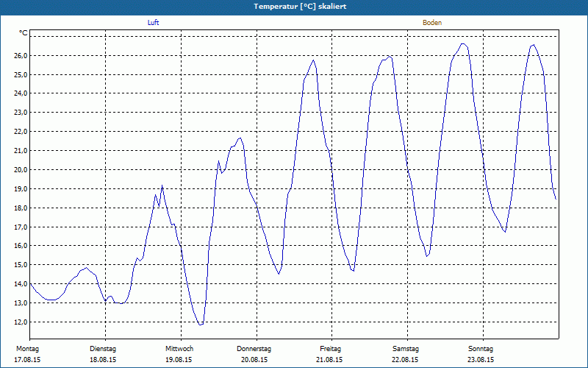Click the Freitag day label
Image resolution: width=588 pixels, height=368 pixels.
(x=330, y=349)
